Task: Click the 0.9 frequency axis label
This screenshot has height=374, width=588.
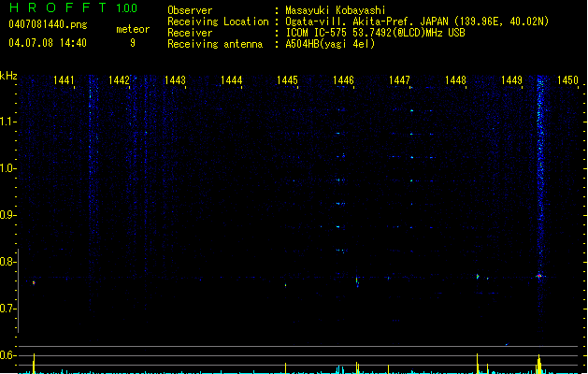Action: pyautogui.click(x=7, y=215)
